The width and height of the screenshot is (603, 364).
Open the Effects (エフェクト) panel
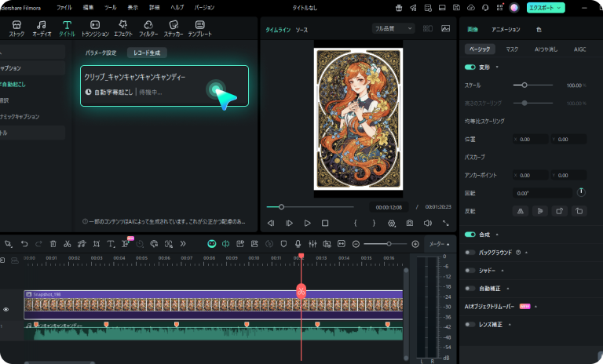[122, 30]
